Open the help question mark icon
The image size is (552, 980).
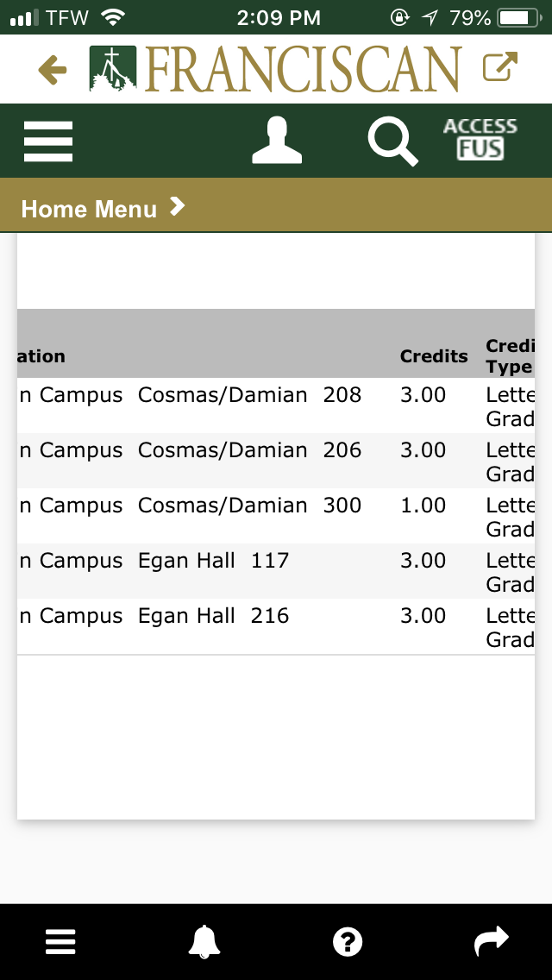pos(348,942)
